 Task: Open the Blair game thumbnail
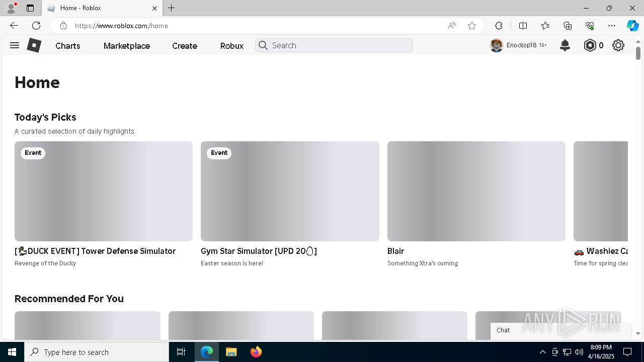point(476,191)
